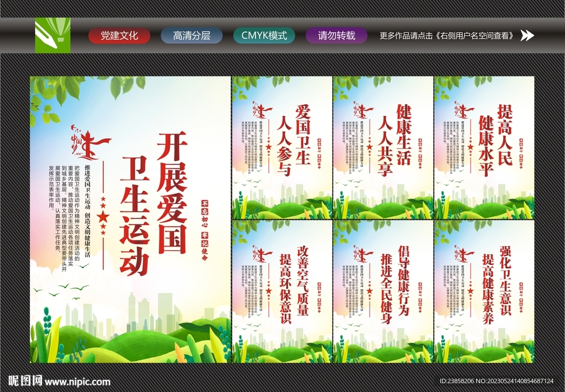The width and height of the screenshot is (565, 392).
Task: Click the red star on 提高人民 poster
Action: tap(471, 147)
